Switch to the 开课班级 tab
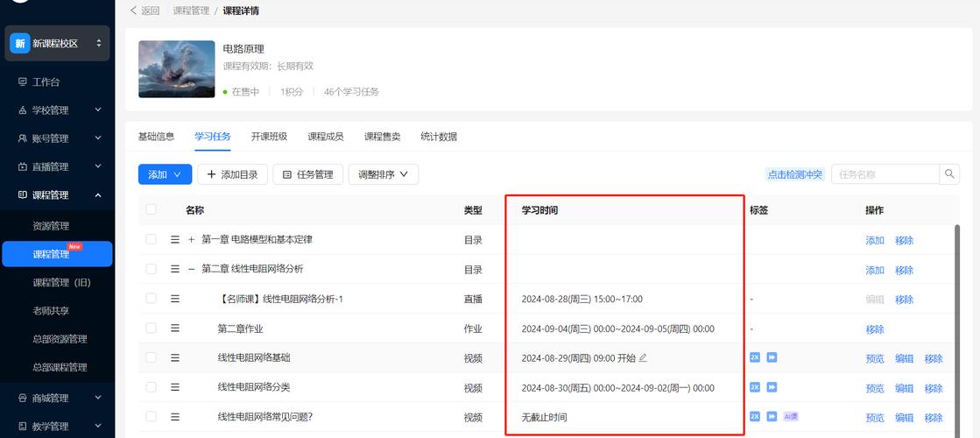The image size is (980, 438). [269, 137]
